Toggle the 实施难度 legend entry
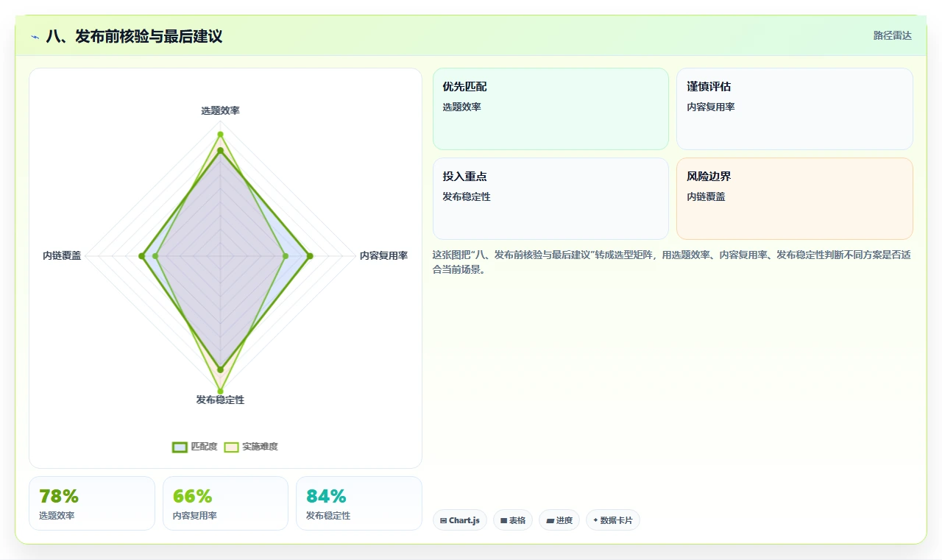 click(251, 447)
